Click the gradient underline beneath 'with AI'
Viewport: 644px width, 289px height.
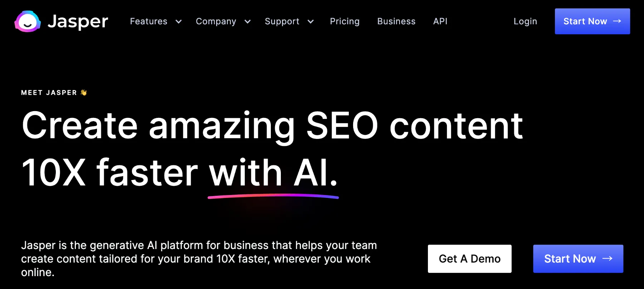click(273, 196)
